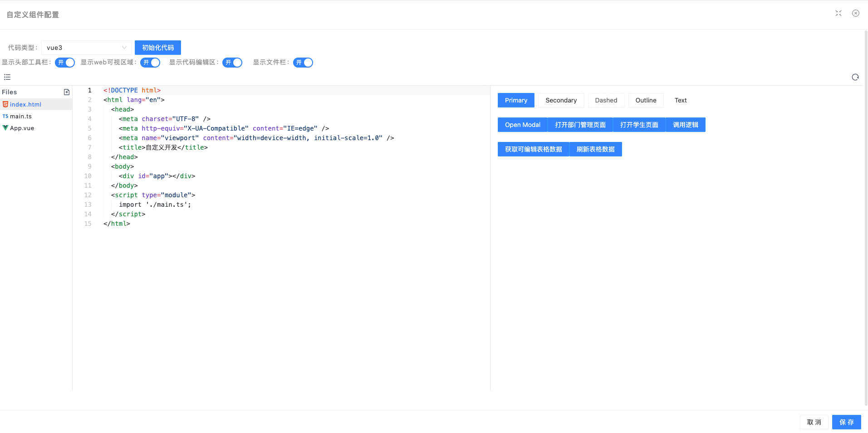Click the DOCTYPE line in the code editor

point(132,90)
